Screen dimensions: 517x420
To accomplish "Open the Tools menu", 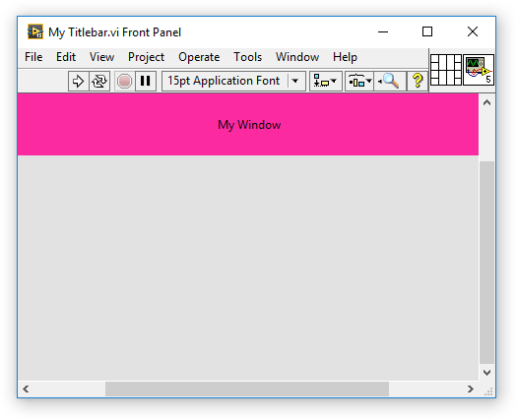I will [247, 57].
